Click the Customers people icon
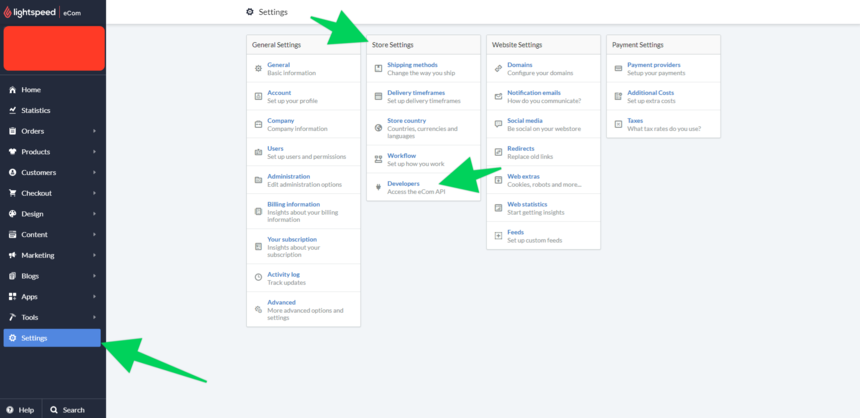This screenshot has width=860, height=418. [x=13, y=173]
